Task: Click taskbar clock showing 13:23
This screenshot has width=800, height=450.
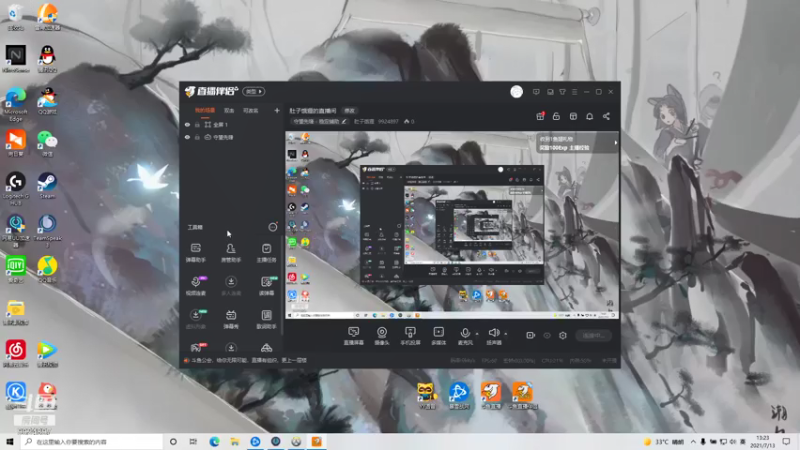Action: tap(762, 442)
